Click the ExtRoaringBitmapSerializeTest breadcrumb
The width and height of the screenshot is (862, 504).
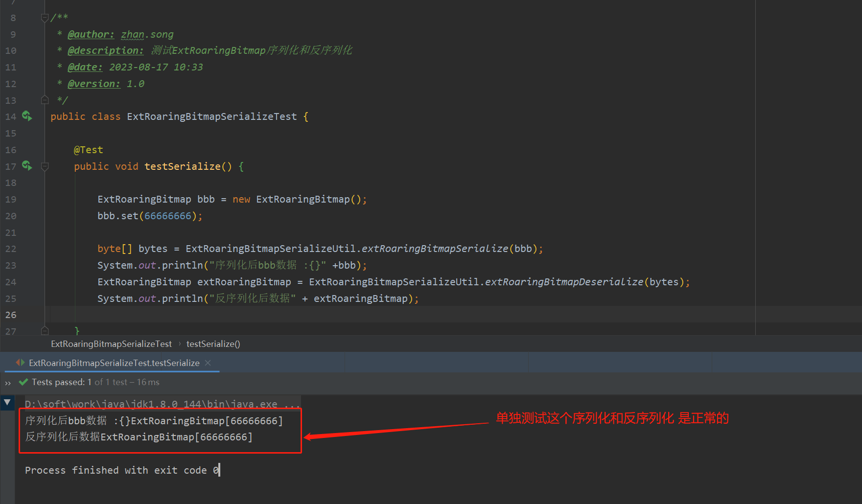pos(112,344)
